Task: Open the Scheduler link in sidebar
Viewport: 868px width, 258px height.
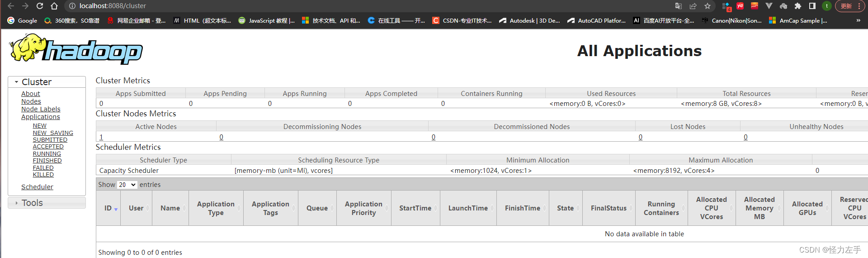Action: click(37, 187)
